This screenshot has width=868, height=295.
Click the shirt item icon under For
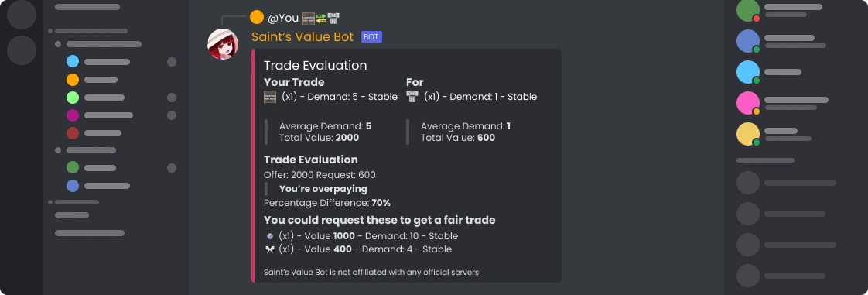coord(412,97)
